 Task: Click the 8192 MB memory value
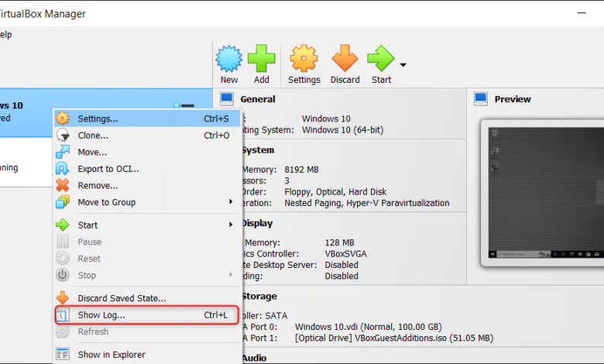(x=302, y=170)
